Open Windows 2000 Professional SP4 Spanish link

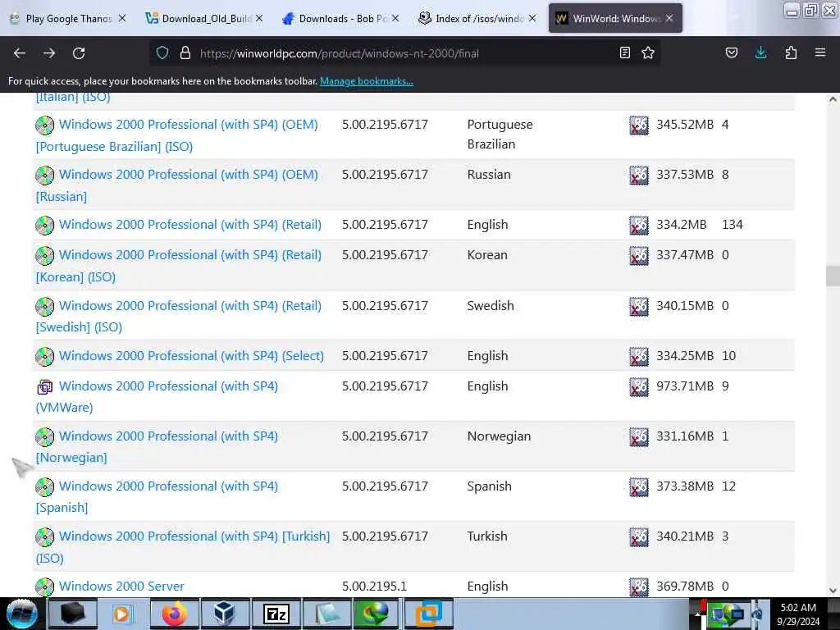pos(157,496)
